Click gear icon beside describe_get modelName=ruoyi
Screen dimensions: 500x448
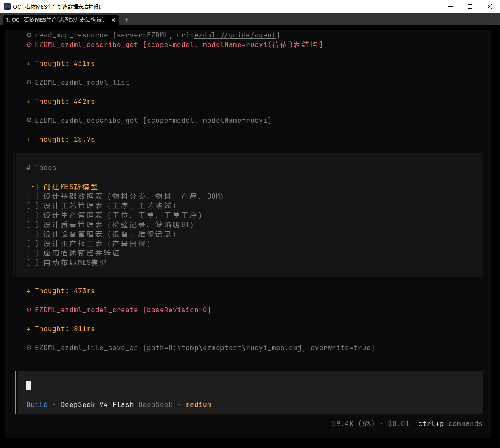[29, 121]
